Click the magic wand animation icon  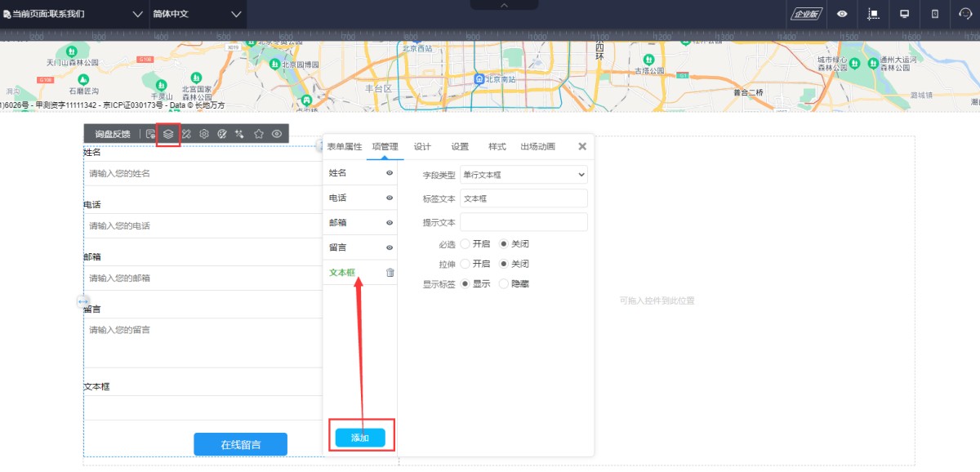tap(240, 134)
